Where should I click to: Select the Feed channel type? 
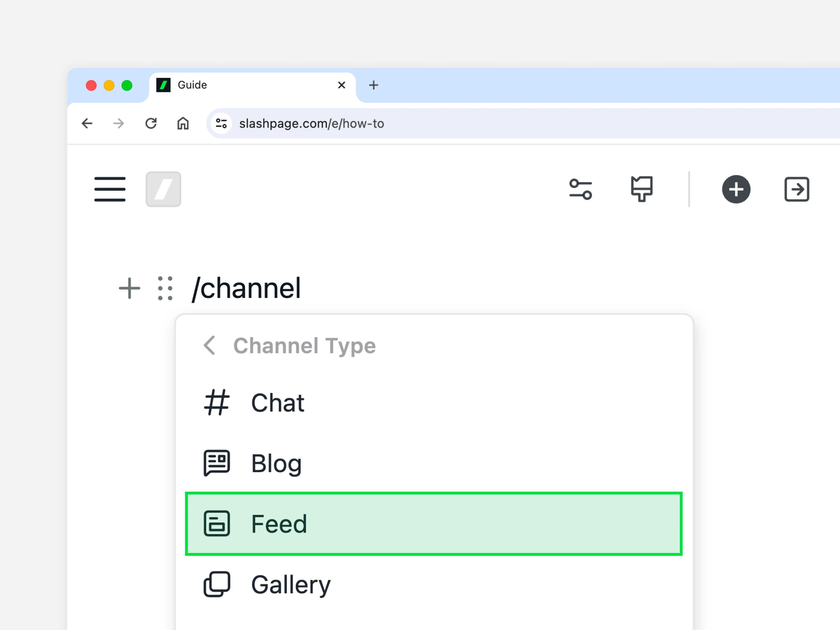[x=434, y=524]
